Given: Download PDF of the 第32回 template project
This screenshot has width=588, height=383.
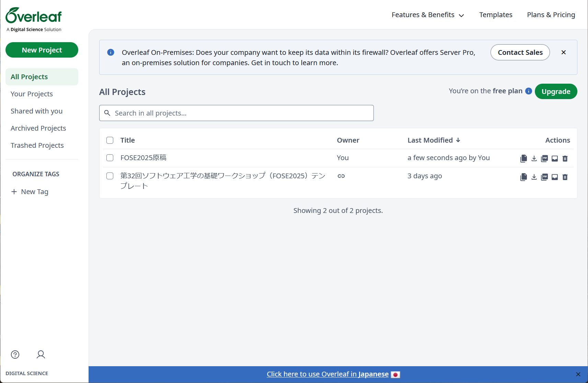Looking at the screenshot, I should tap(544, 177).
